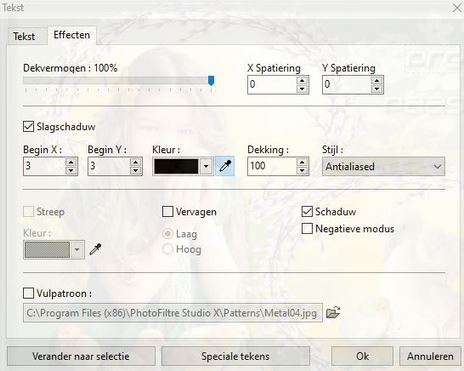Decrease the Y Spatiering value with down arrow

[x=377, y=89]
